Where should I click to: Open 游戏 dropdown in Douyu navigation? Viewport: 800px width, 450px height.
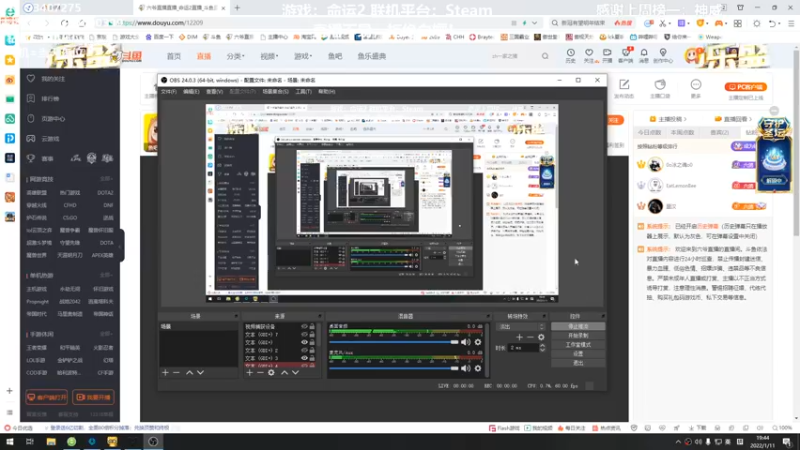pyautogui.click(x=303, y=56)
